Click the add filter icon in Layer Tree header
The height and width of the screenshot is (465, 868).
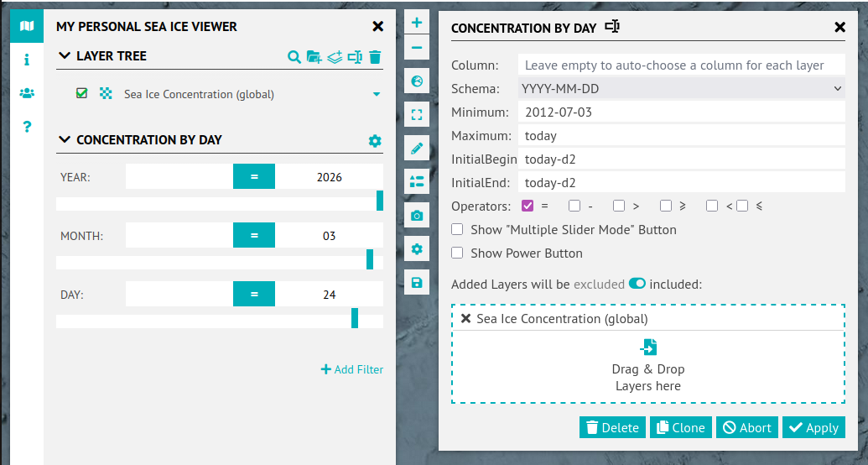(x=355, y=56)
